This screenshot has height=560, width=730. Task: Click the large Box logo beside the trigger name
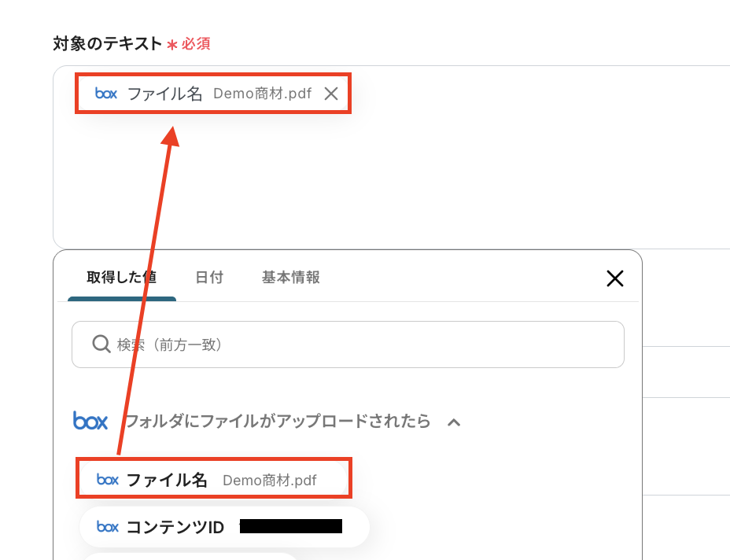90,422
